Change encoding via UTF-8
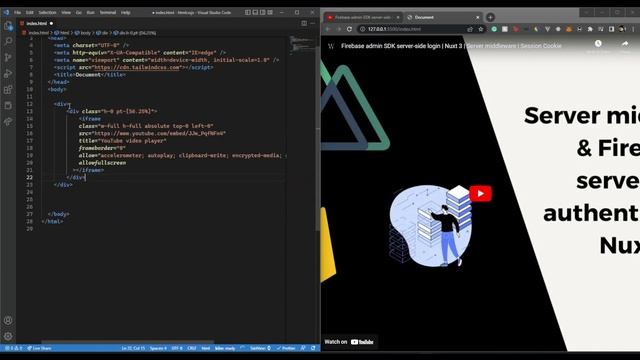 coord(177,348)
